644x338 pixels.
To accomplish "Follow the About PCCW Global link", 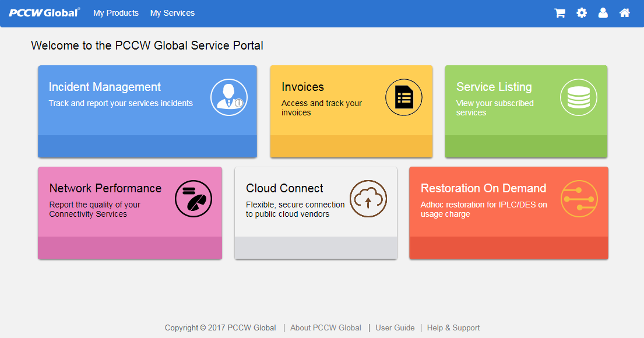I will [326, 328].
